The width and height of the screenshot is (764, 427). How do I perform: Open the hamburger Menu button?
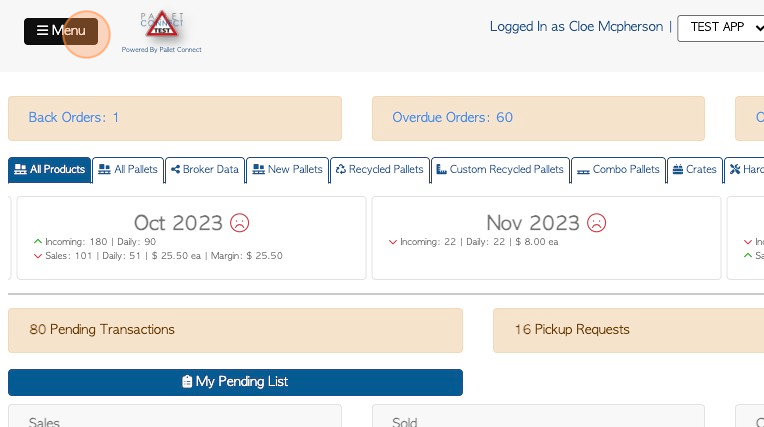[61, 31]
